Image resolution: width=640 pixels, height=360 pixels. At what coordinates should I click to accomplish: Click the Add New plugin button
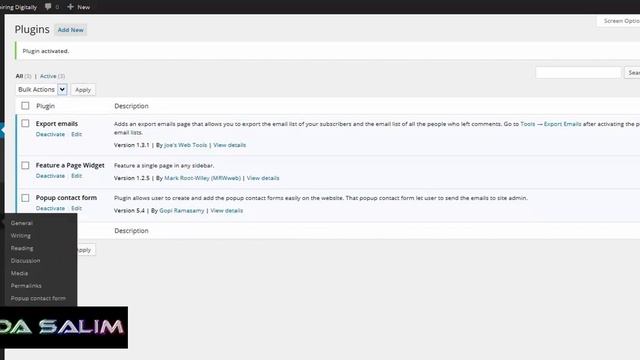(x=71, y=30)
